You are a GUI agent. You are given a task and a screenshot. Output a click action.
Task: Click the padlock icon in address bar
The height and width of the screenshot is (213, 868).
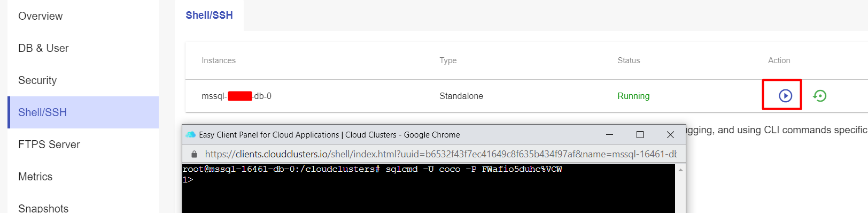(x=194, y=154)
